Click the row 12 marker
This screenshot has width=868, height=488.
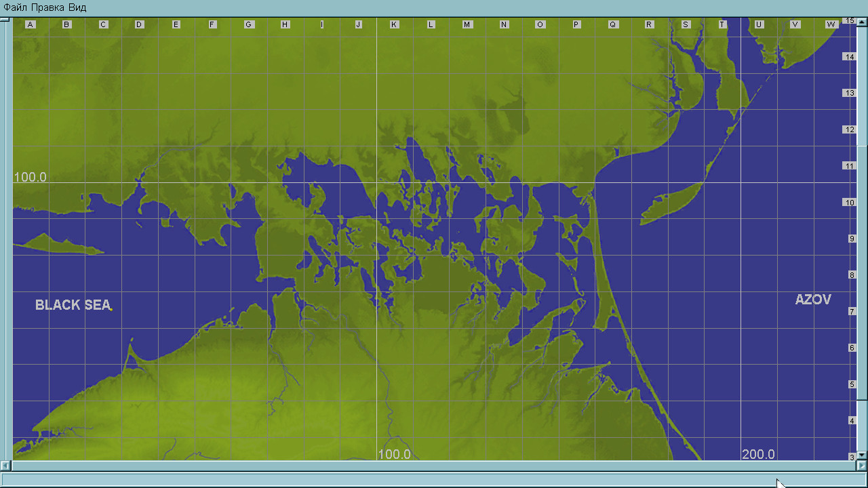[x=850, y=129]
